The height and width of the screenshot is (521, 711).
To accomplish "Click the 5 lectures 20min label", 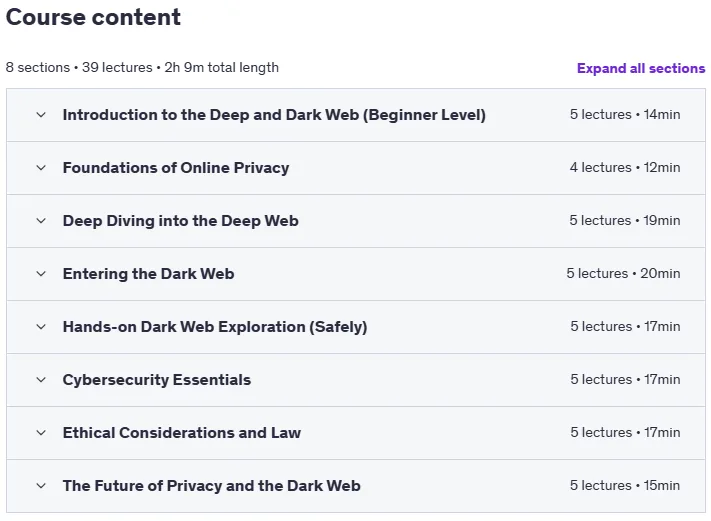I will coord(623,273).
